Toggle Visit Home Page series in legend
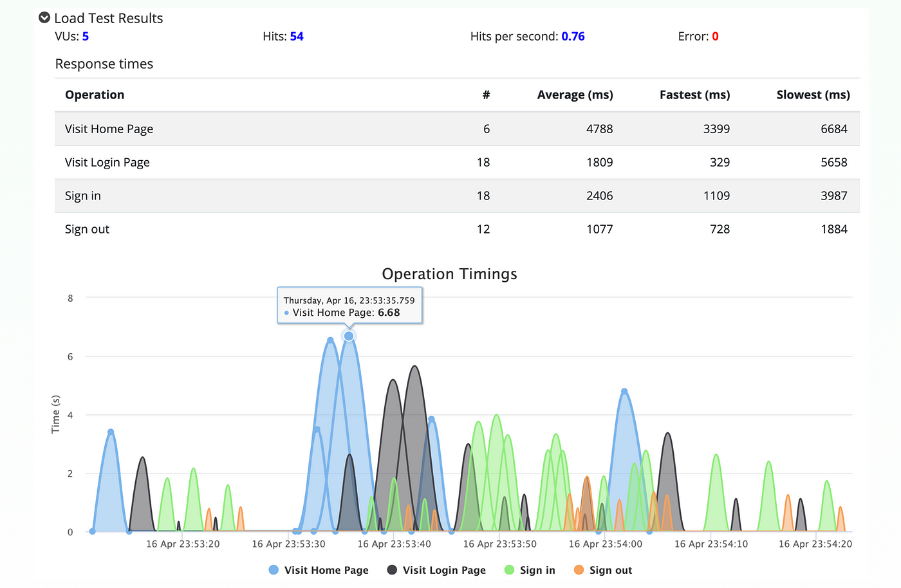The height and width of the screenshot is (588, 901). tap(319, 570)
